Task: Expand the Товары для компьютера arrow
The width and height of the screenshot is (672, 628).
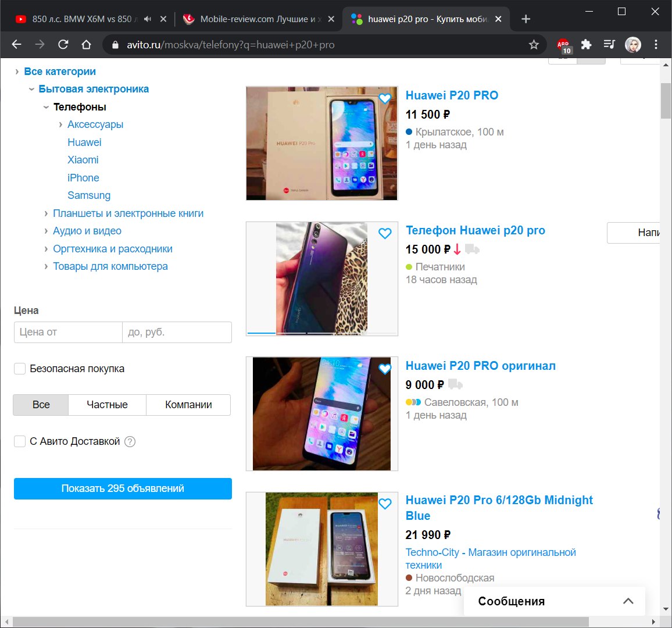Action: click(x=46, y=267)
